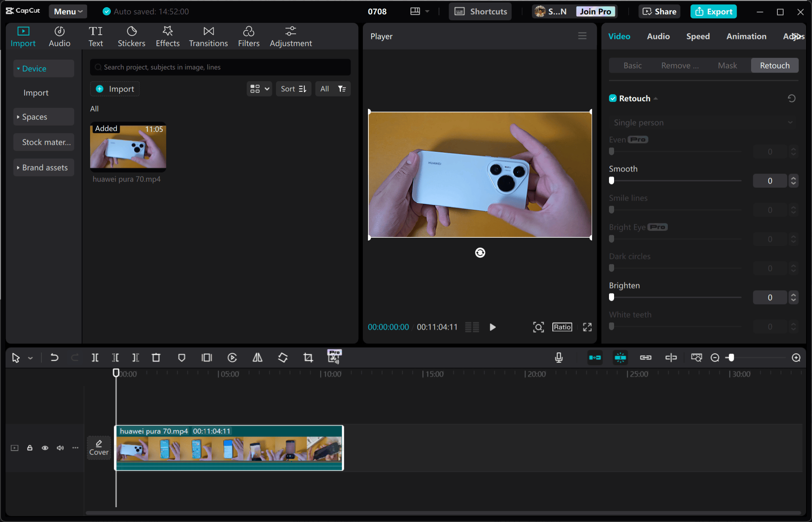
Task: Click the Ratio button in player
Action: click(x=562, y=327)
